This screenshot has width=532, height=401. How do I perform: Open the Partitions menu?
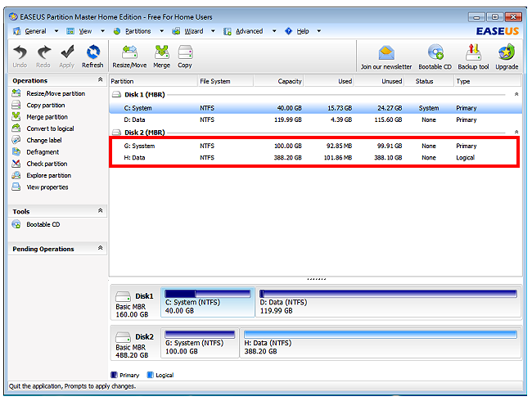138,31
